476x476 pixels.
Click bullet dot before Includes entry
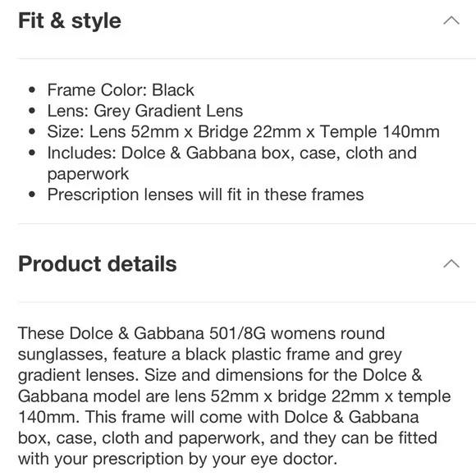coord(32,153)
